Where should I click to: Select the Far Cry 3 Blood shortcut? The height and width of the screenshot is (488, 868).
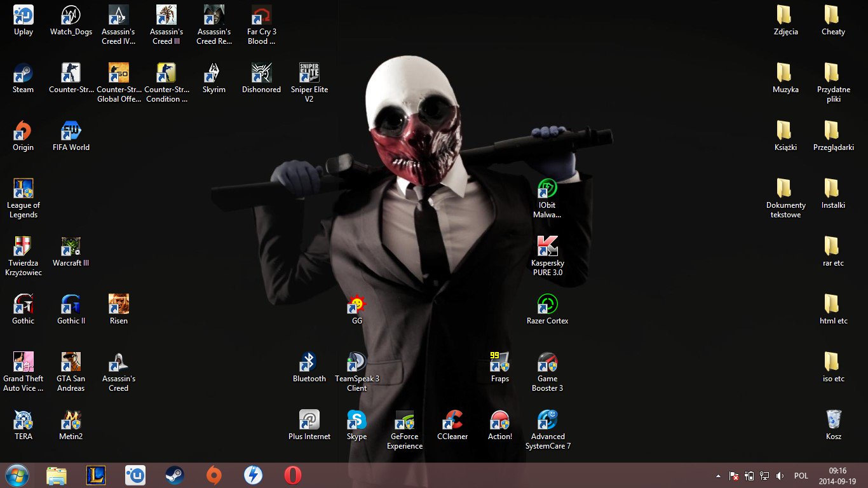tap(262, 25)
